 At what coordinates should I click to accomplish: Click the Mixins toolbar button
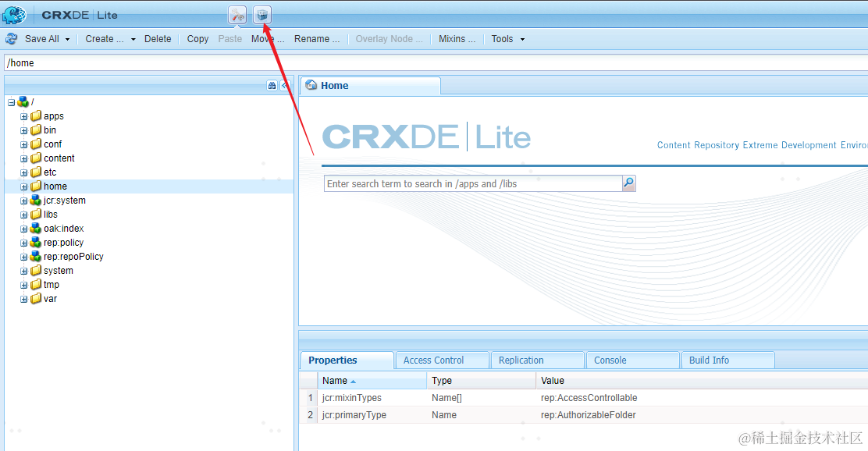click(457, 39)
